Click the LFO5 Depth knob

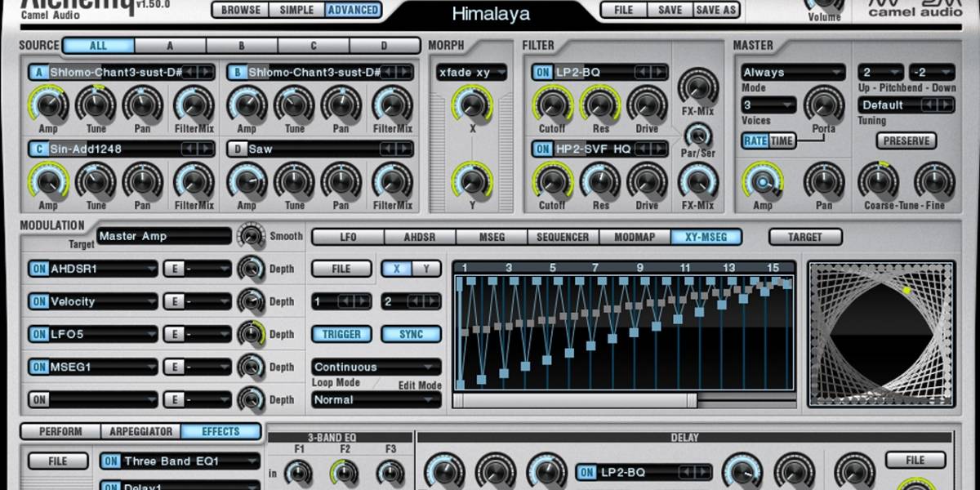[251, 334]
